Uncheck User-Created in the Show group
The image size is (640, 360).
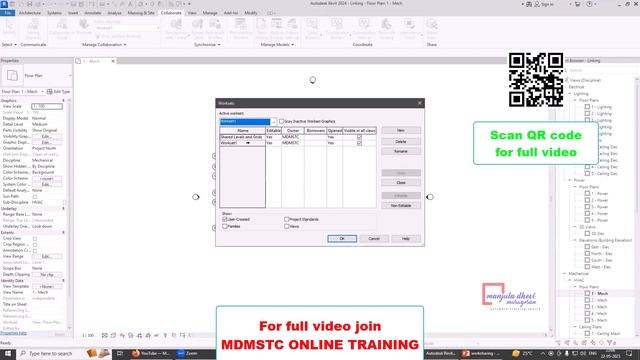[x=225, y=219]
